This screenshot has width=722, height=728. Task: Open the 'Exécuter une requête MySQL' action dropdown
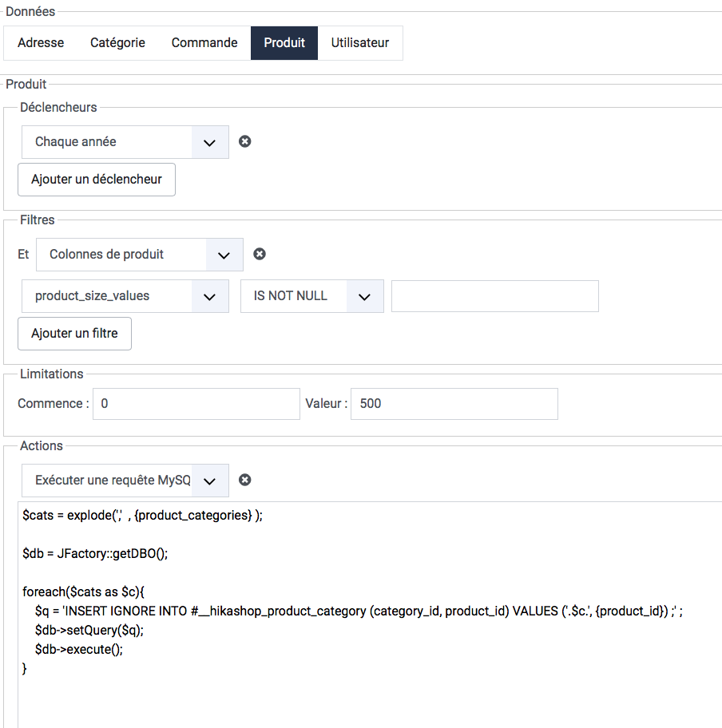(x=209, y=481)
